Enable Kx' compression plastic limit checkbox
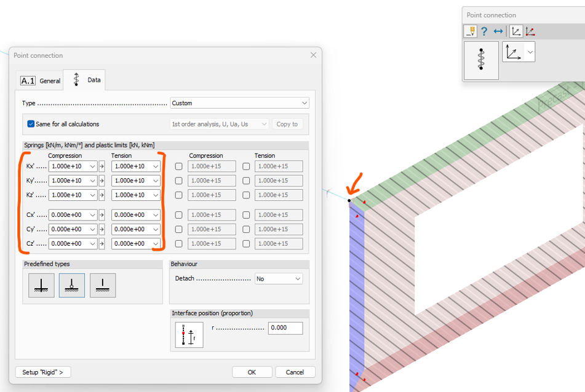This screenshot has width=585, height=392. click(179, 167)
